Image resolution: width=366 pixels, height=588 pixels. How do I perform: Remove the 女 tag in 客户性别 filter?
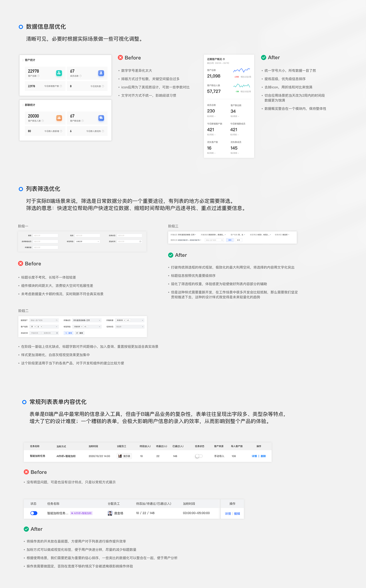tap(41, 327)
